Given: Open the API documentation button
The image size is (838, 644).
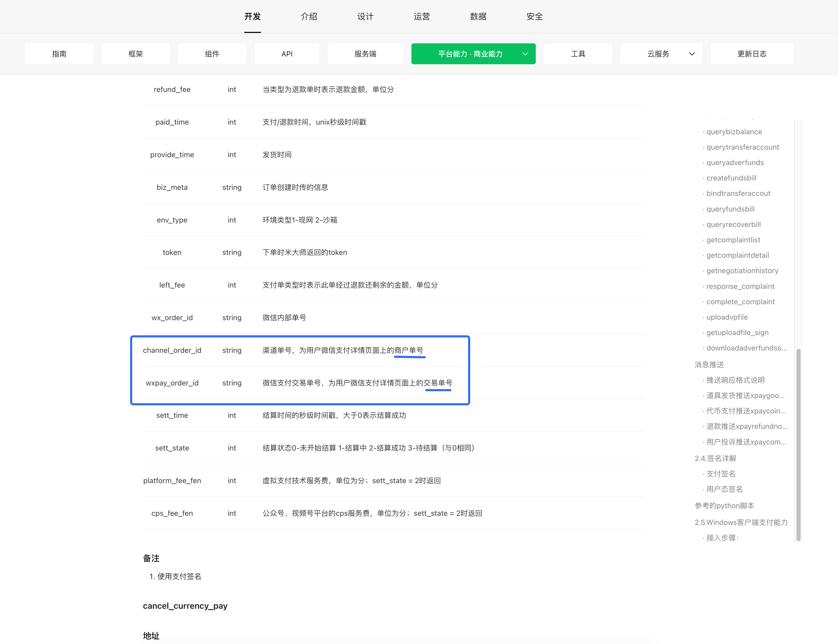Looking at the screenshot, I should pyautogui.click(x=287, y=54).
